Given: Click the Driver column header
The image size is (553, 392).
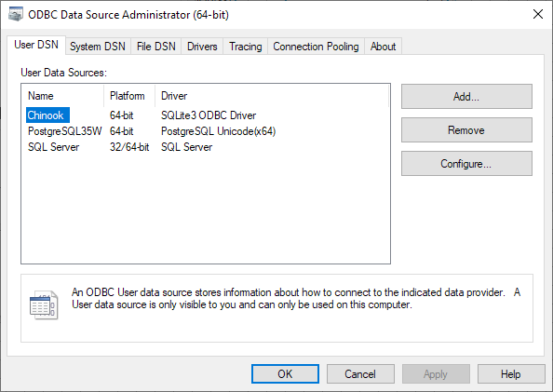Looking at the screenshot, I should point(272,96).
